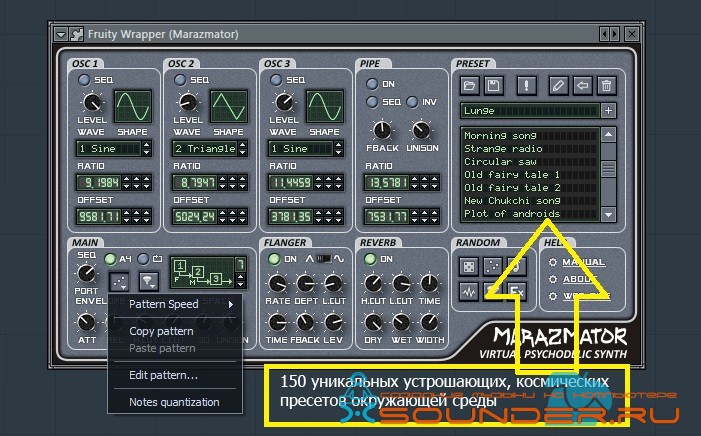Toggle the OSC 2 SEQ light
The width and height of the screenshot is (701, 436).
click(x=180, y=80)
